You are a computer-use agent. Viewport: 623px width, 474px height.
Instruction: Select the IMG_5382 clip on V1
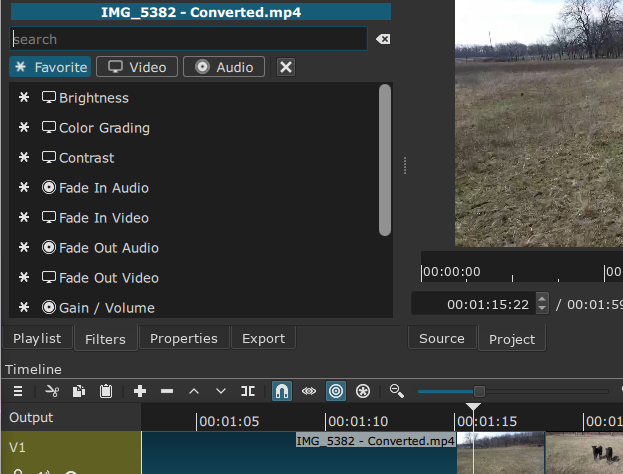[343, 453]
